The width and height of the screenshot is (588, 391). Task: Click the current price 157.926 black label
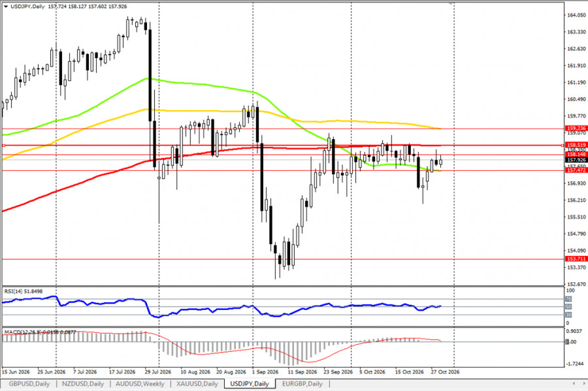point(576,160)
